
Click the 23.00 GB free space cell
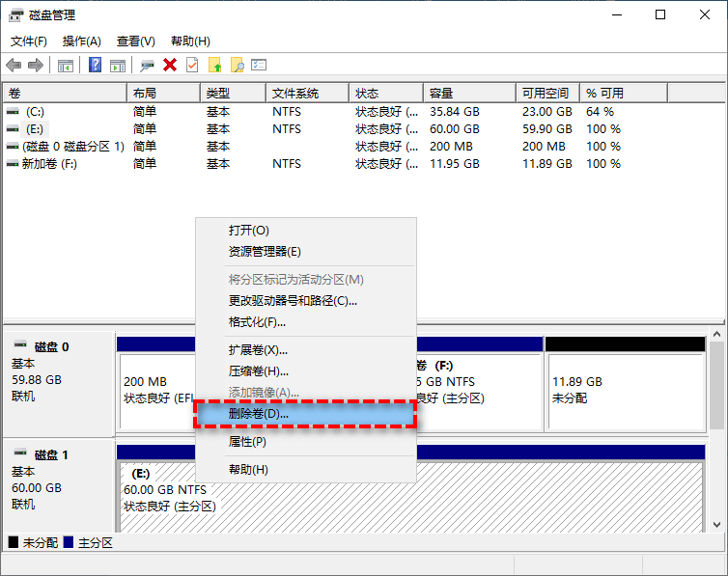[x=546, y=112]
